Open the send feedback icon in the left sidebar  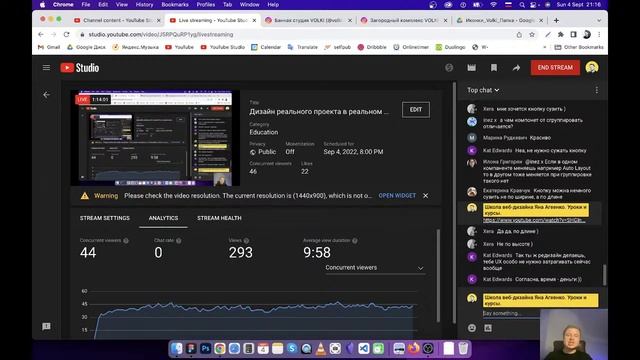(x=46, y=327)
